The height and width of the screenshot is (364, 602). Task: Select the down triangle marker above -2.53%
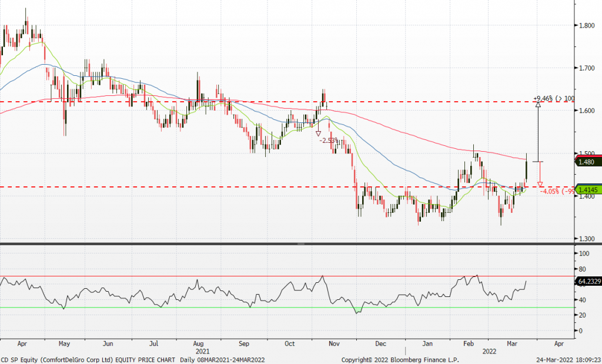point(319,133)
